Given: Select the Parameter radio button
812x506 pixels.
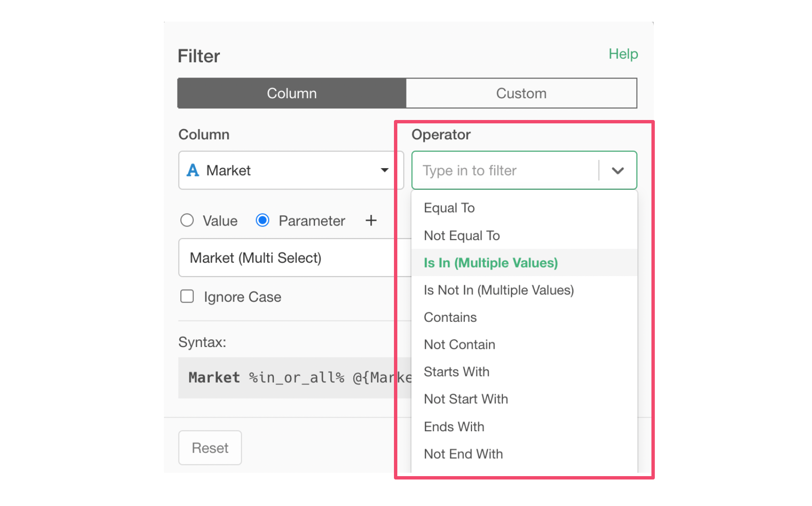Looking at the screenshot, I should pos(262,221).
